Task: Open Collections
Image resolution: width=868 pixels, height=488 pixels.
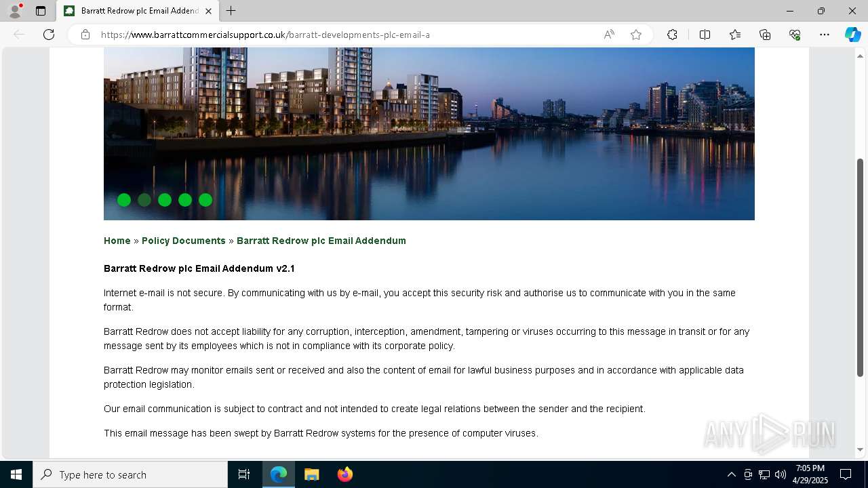Action: pos(765,35)
